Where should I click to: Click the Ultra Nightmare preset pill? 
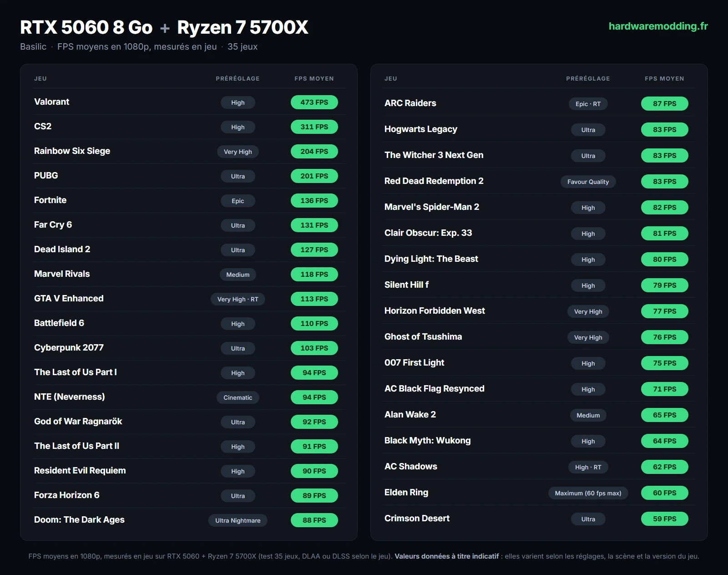tap(238, 520)
